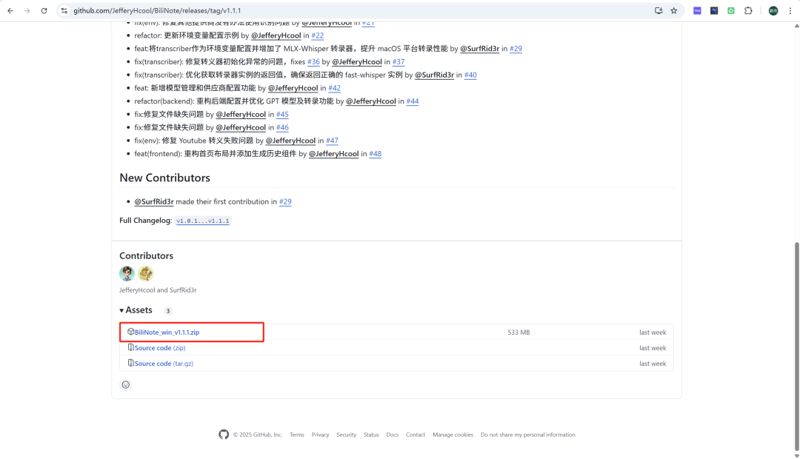This screenshot has height=459, width=800.
Task: Add a reaction with smiley icon
Action: (126, 385)
